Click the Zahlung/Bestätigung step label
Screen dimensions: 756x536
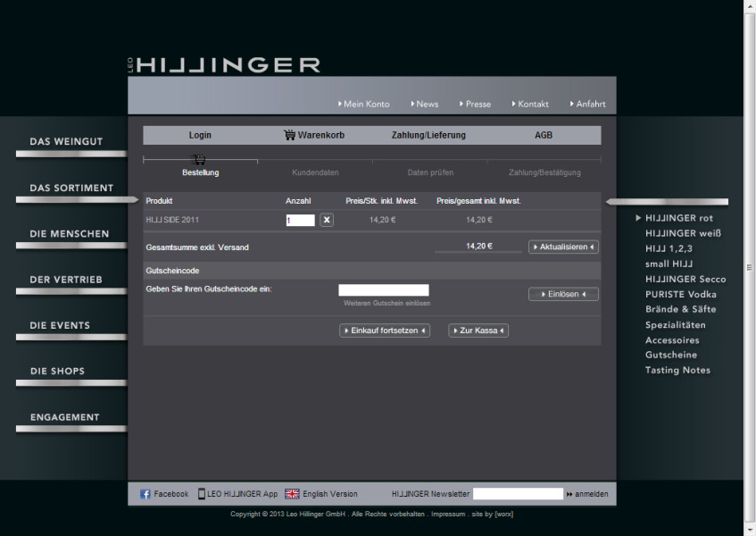pos(544,172)
